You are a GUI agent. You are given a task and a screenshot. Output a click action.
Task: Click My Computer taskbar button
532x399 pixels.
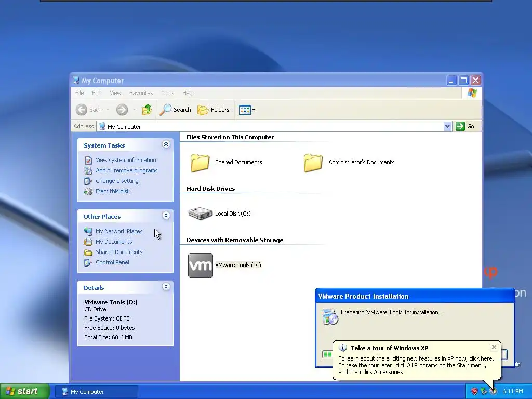(x=97, y=392)
